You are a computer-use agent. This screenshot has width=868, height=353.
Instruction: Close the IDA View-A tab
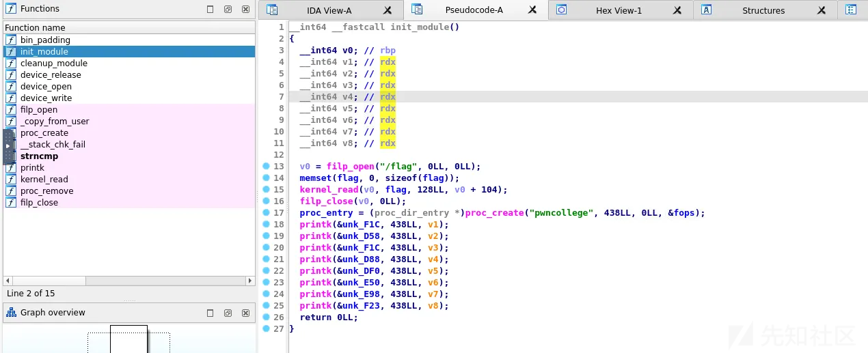pyautogui.click(x=388, y=10)
